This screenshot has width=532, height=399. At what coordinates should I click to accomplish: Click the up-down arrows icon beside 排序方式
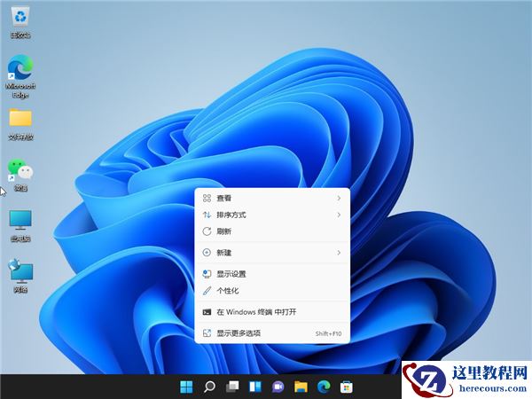pyautogui.click(x=207, y=215)
